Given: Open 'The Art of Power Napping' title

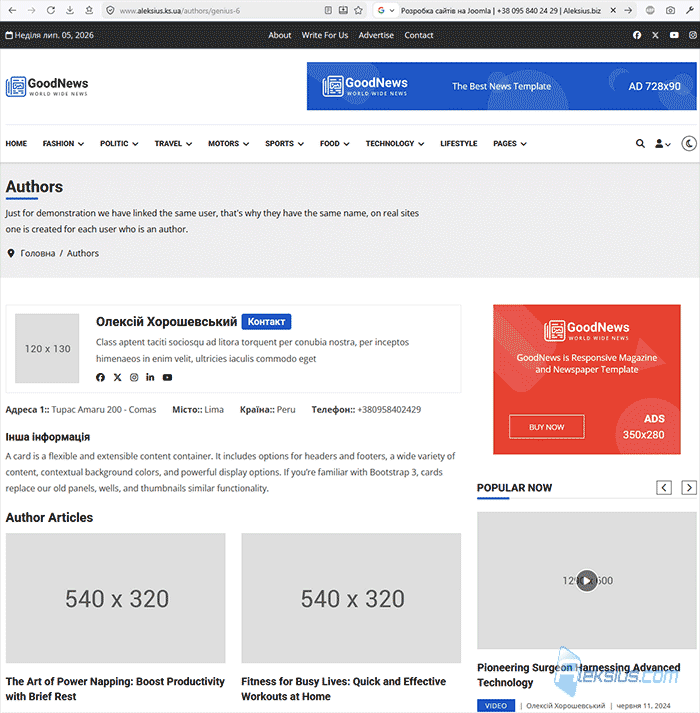Looking at the screenshot, I should 115,688.
